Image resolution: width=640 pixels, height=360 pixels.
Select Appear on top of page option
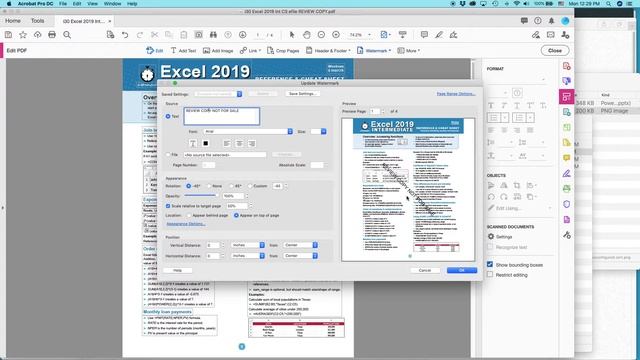(236, 215)
